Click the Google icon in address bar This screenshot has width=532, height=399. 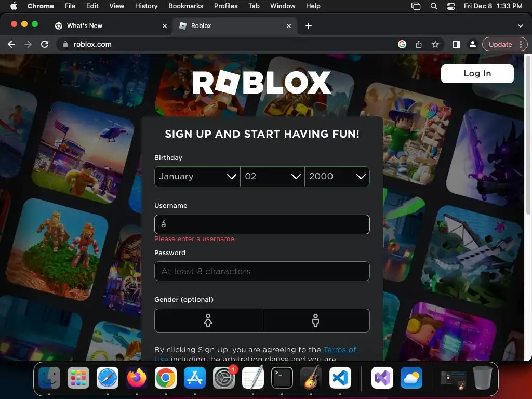click(402, 44)
